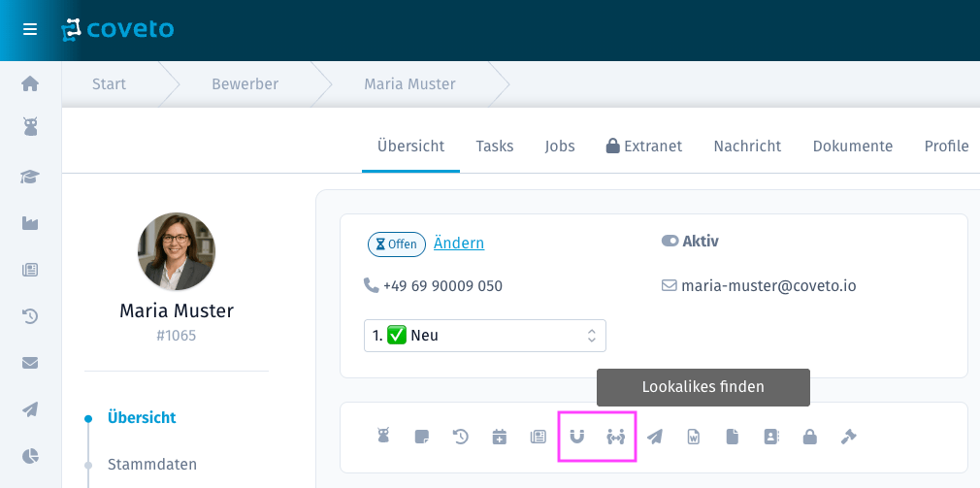Click Maria Muster's profile photo

177,251
